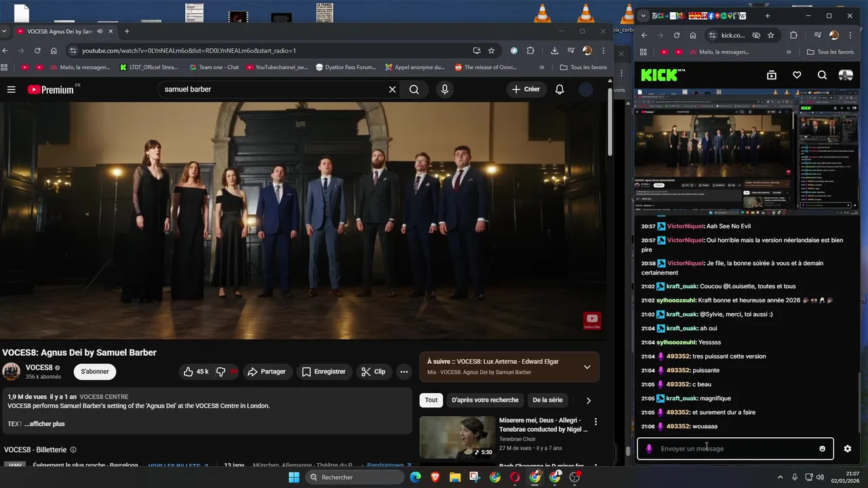868x488 pixels.
Task: Click the Kick 'Envoyer un message' field
Action: click(x=735, y=449)
